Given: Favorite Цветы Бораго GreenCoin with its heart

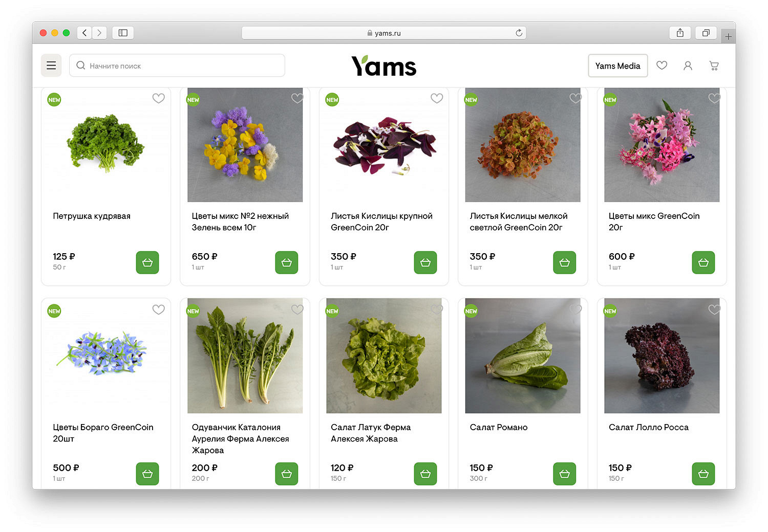Looking at the screenshot, I should click(159, 309).
